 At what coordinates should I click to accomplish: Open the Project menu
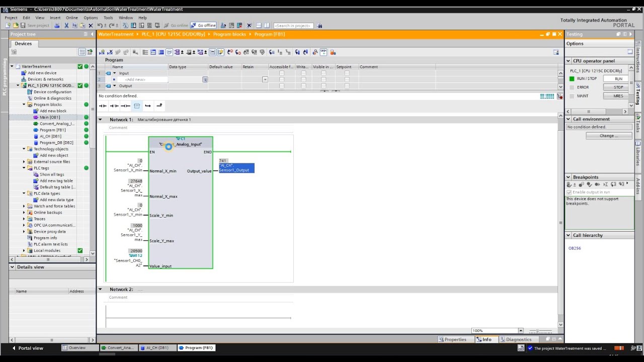(11, 18)
